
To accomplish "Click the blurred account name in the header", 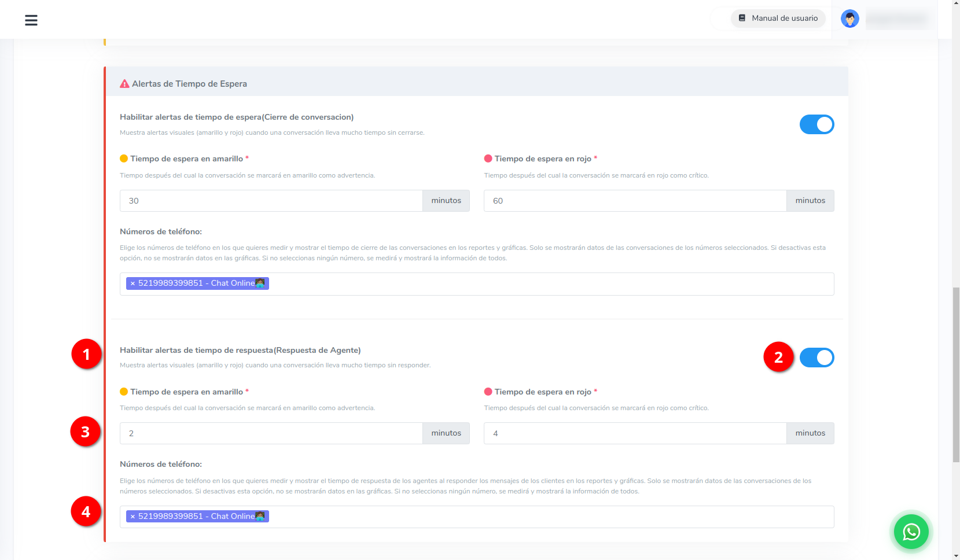I will click(896, 18).
